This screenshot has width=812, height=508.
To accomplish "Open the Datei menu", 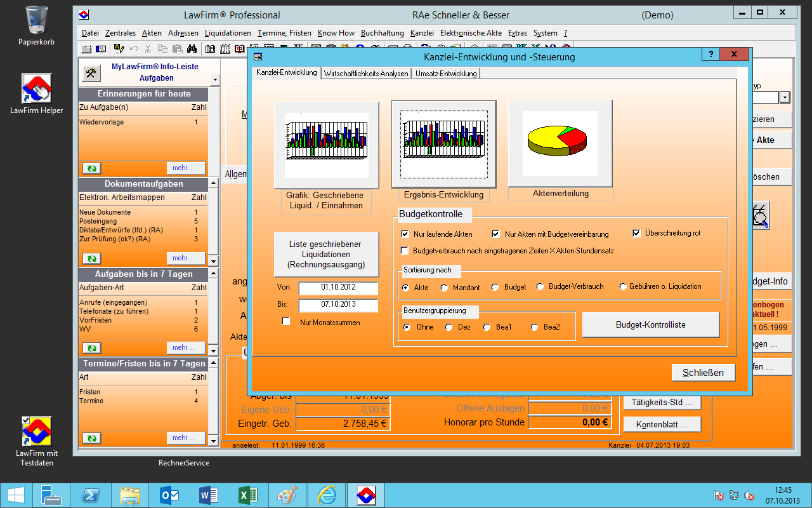I will point(90,33).
